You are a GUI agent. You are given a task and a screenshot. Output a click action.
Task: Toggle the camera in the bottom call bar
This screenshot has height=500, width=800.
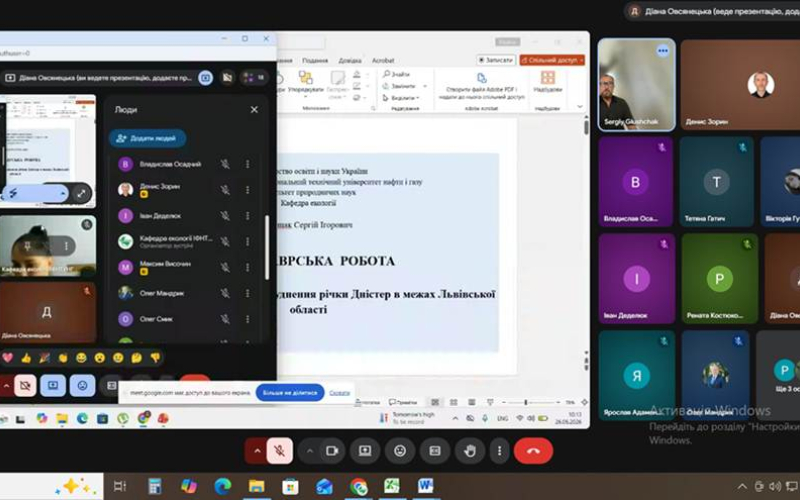333,451
